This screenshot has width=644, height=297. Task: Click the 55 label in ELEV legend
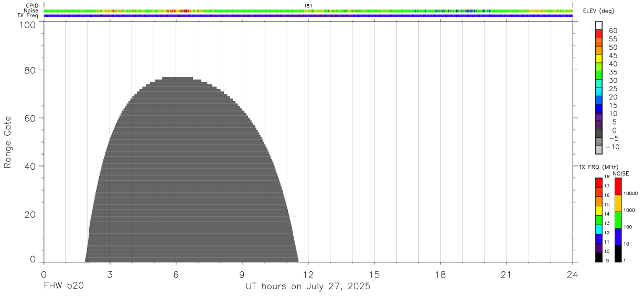pos(613,39)
